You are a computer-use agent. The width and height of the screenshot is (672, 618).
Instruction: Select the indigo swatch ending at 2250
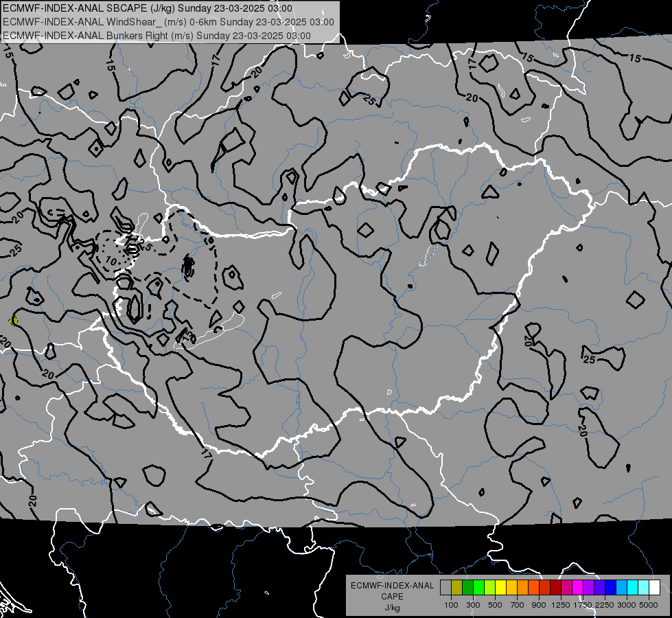[x=599, y=588]
